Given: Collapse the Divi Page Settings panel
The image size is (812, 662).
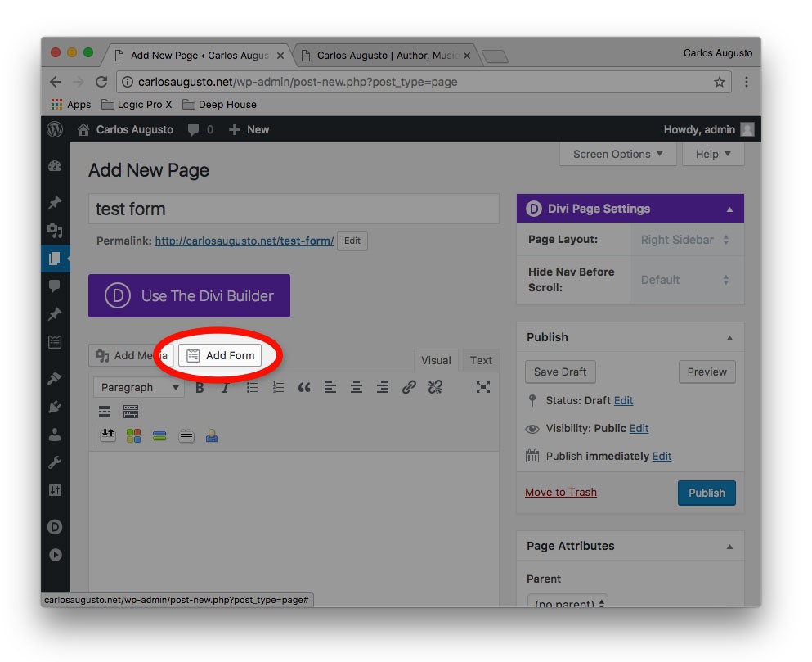Looking at the screenshot, I should (x=729, y=209).
